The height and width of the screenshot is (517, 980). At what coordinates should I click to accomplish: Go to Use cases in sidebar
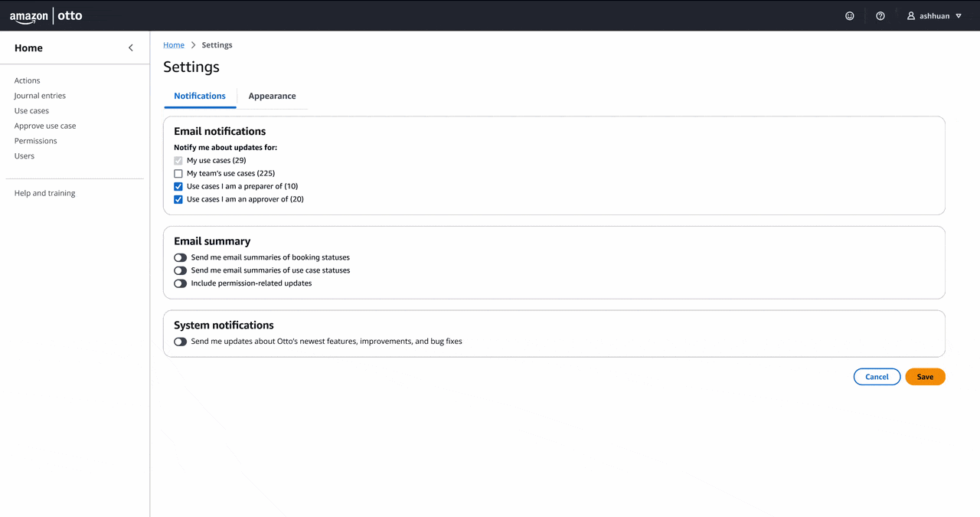coord(31,111)
